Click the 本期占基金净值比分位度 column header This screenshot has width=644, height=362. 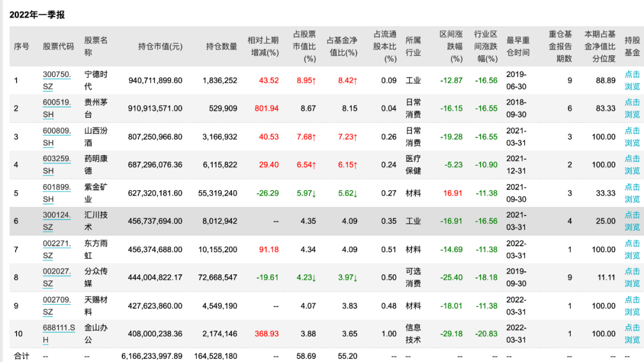[600, 47]
